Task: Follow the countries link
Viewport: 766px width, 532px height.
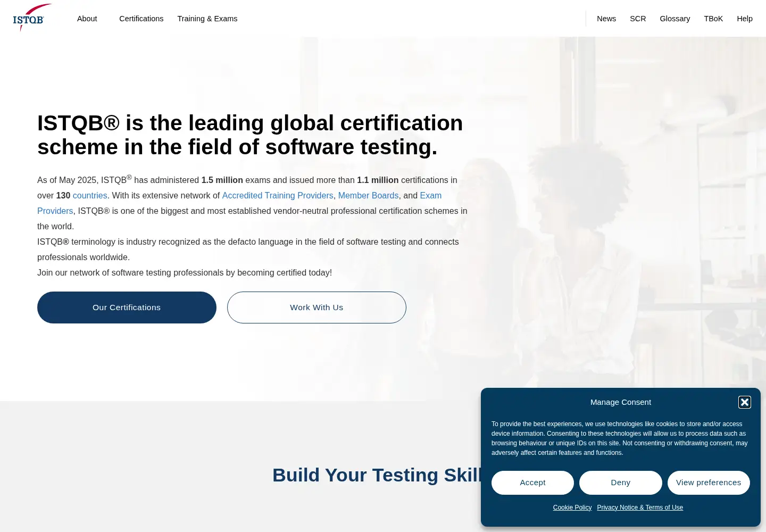Action: [x=90, y=196]
